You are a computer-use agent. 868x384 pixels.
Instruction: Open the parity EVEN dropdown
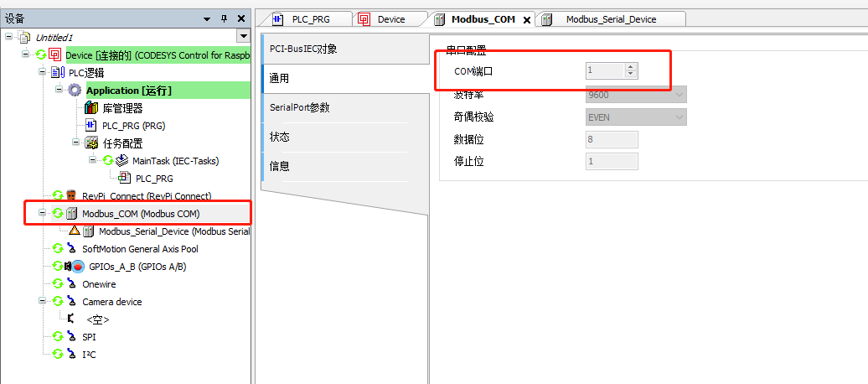click(x=679, y=117)
